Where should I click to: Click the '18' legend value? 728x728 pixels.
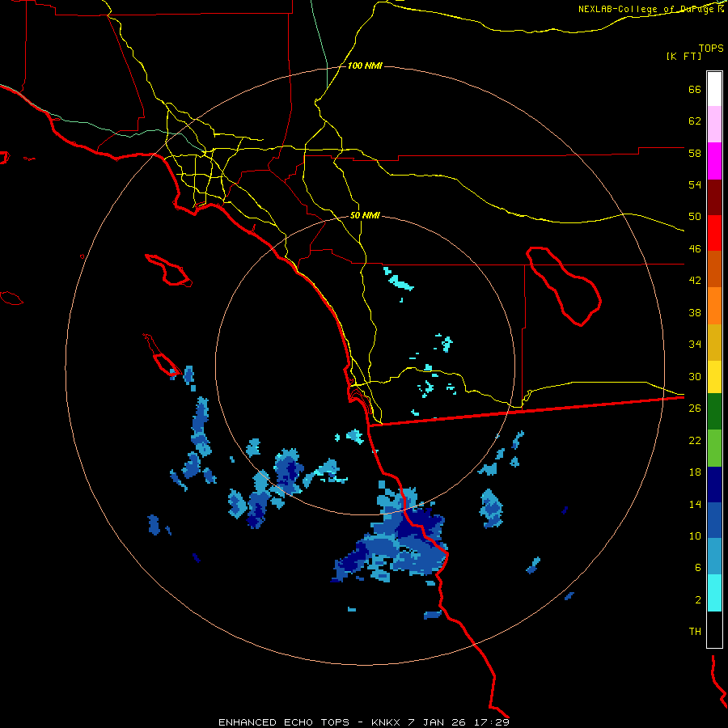coord(695,472)
